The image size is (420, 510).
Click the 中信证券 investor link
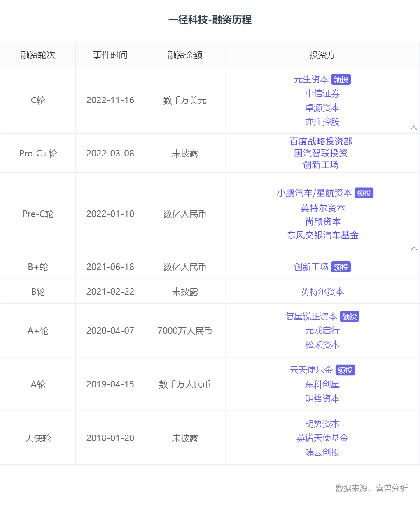tap(322, 93)
